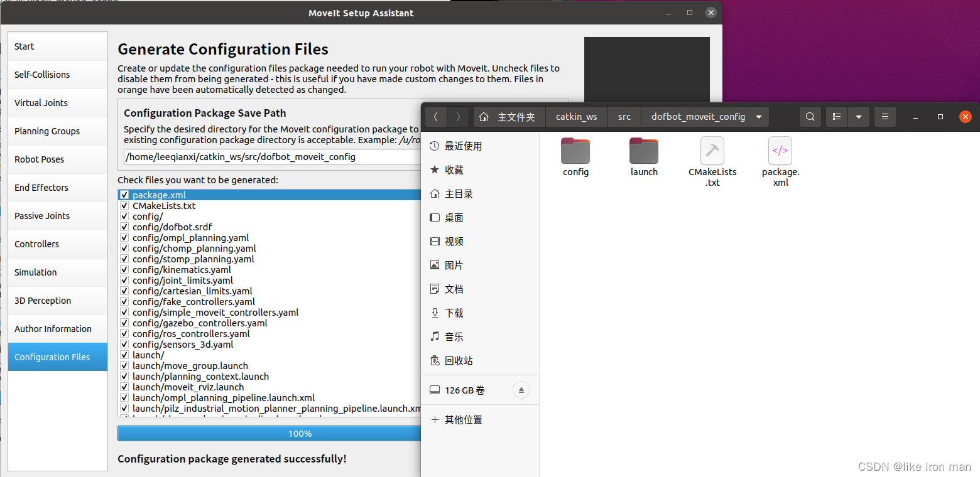Viewport: 980px width, 477px height.
Task: Navigate to src in path bar
Action: pos(624,117)
